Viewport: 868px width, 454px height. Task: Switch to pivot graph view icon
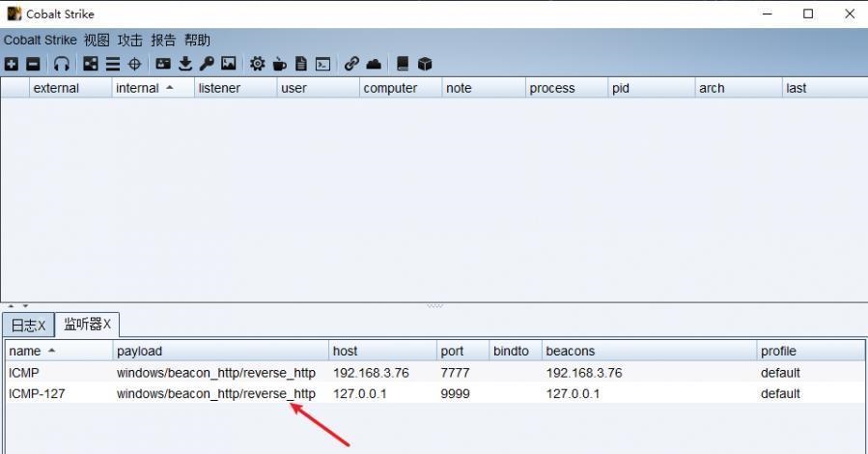tap(91, 64)
